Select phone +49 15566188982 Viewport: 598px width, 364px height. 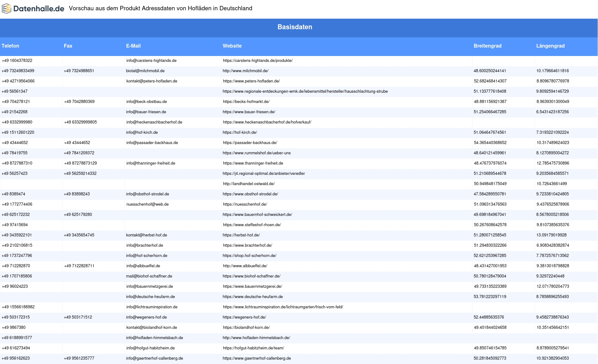point(18,307)
